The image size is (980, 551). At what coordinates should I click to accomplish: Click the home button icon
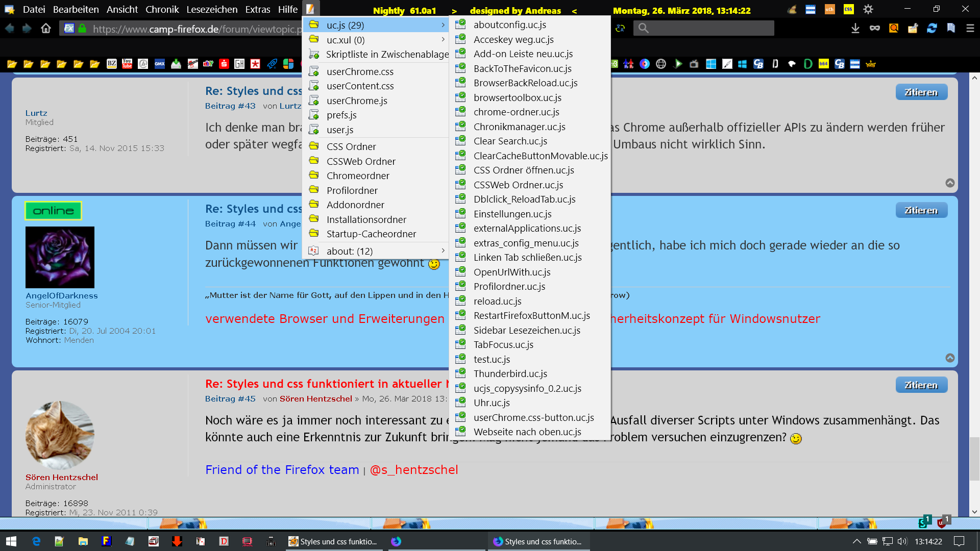click(x=46, y=29)
